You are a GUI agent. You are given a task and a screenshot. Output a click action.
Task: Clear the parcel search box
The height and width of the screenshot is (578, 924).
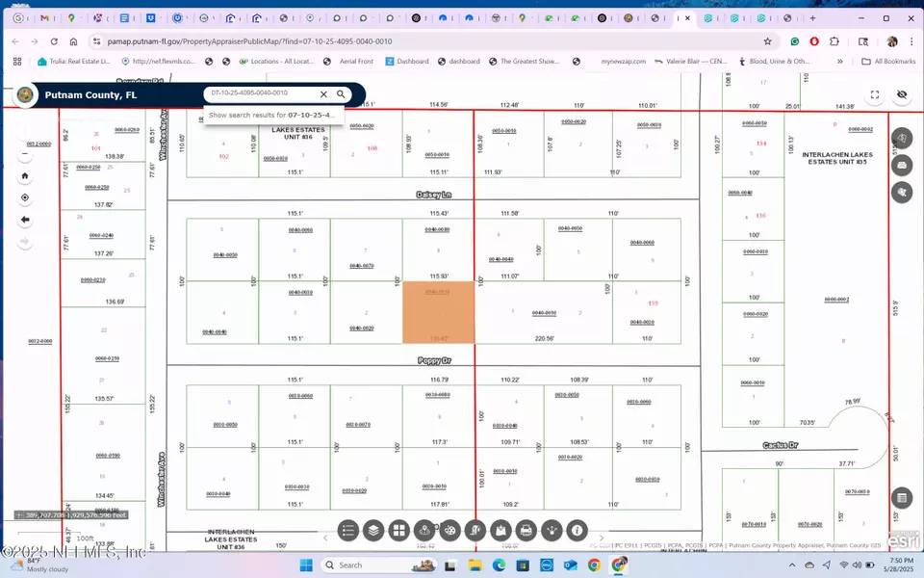point(323,94)
